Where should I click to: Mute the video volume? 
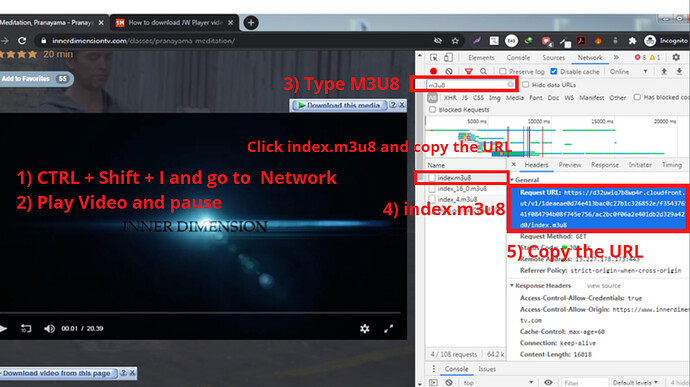tap(49, 328)
